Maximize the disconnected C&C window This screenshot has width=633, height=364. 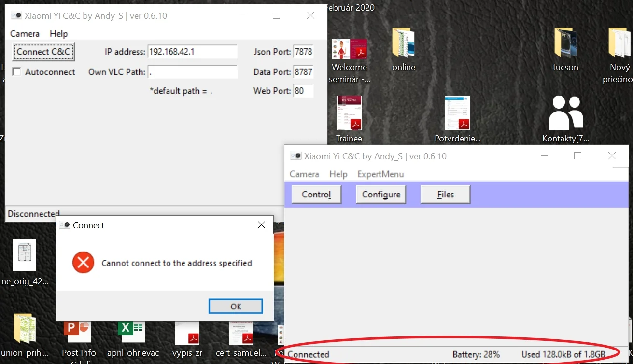[x=276, y=15]
